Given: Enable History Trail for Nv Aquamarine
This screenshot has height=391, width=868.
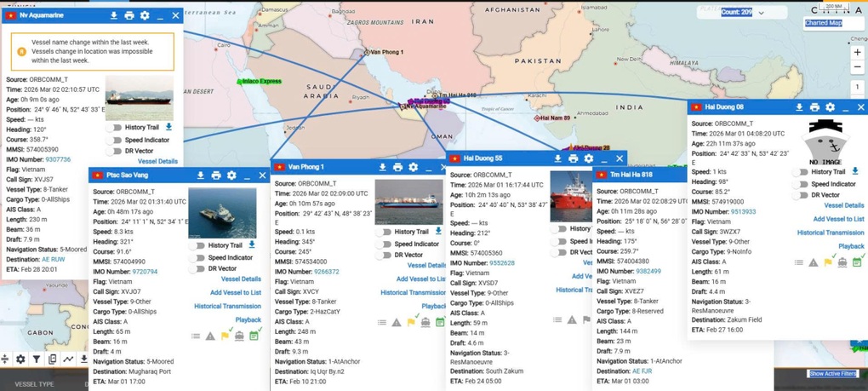Looking at the screenshot, I should [x=116, y=128].
